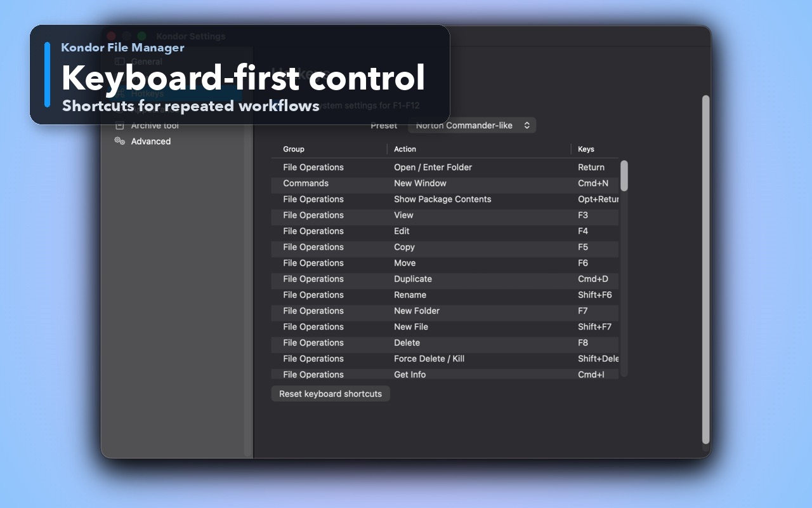Click the F7 key binding cell
This screenshot has width=812, height=508.
coord(583,311)
